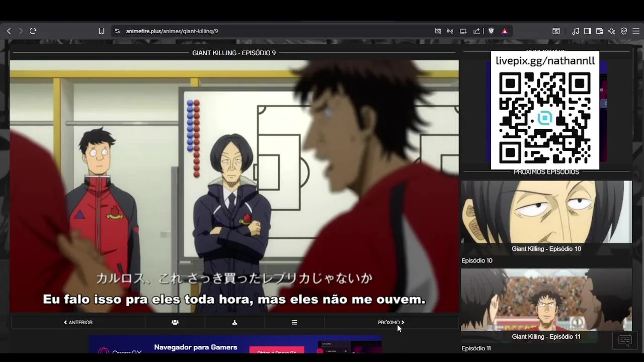This screenshot has width=644, height=362.
Task: Open the Brave Shields lion icon
Action: (x=491, y=31)
